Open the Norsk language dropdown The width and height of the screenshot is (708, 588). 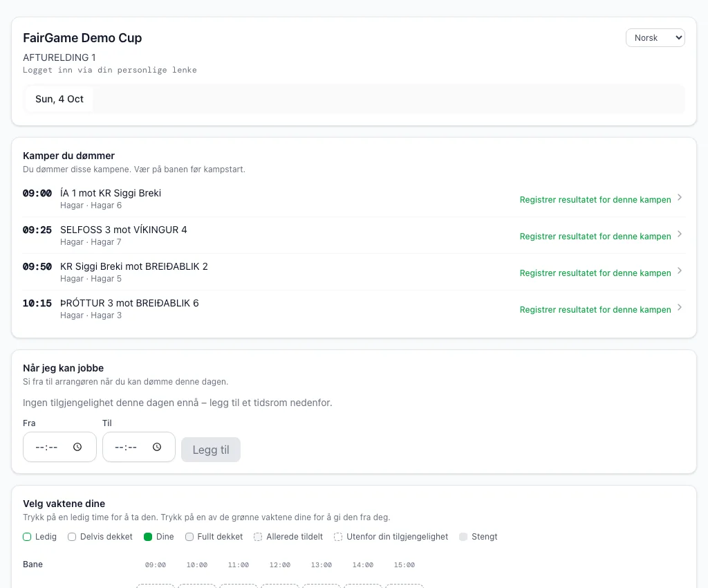pos(655,38)
